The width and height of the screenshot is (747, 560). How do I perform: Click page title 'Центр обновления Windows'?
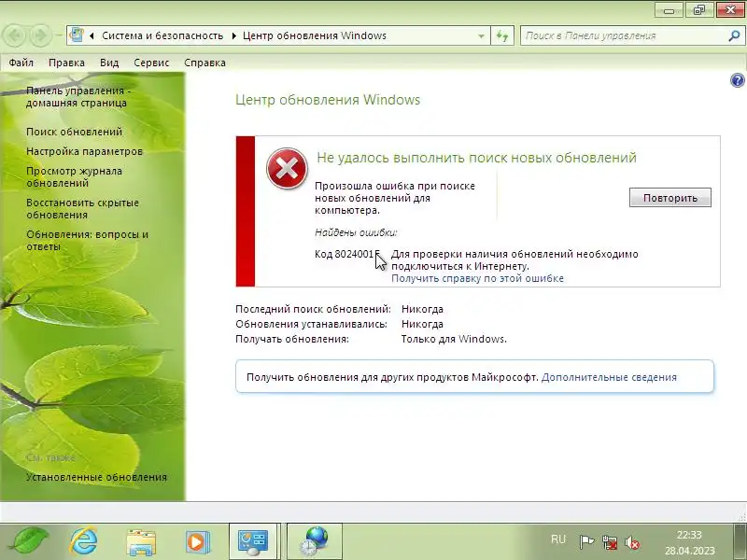(328, 100)
